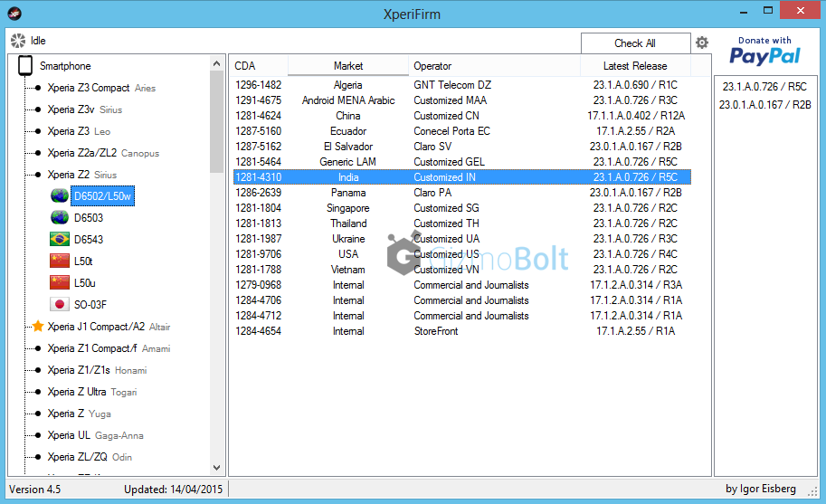The width and height of the screenshot is (826, 504).
Task: Select the Singapore Customized SG row
Action: coord(462,208)
